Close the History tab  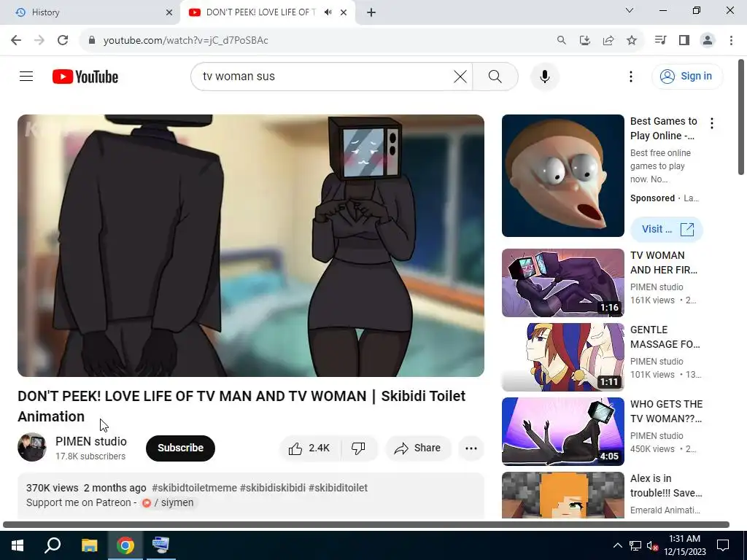point(169,12)
